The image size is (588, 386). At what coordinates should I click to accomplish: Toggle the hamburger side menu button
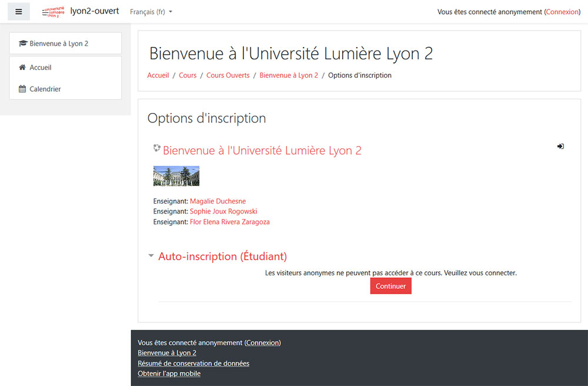point(18,12)
